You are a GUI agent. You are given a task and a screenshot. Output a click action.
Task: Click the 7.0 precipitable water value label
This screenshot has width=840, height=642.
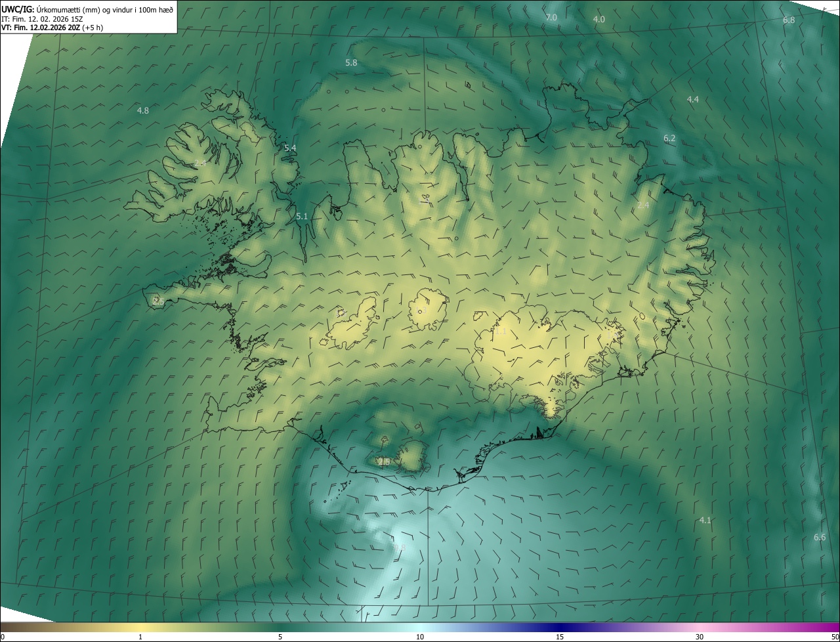tap(551, 18)
